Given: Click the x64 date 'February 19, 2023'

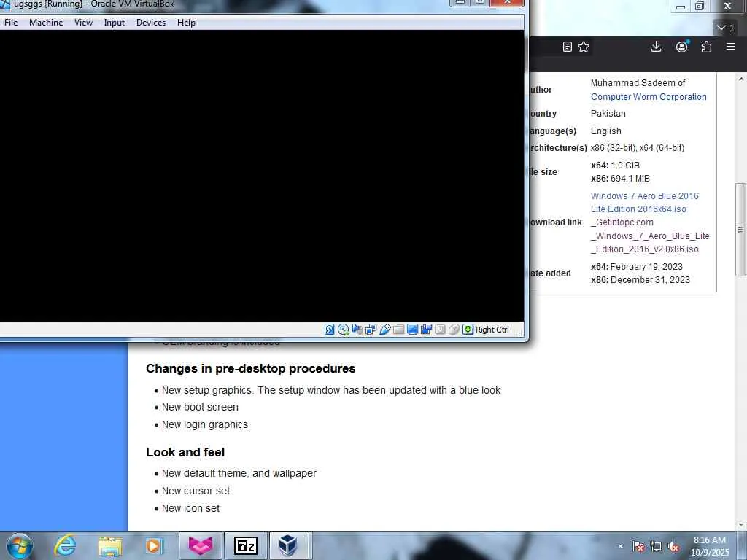Looking at the screenshot, I should (x=646, y=267).
